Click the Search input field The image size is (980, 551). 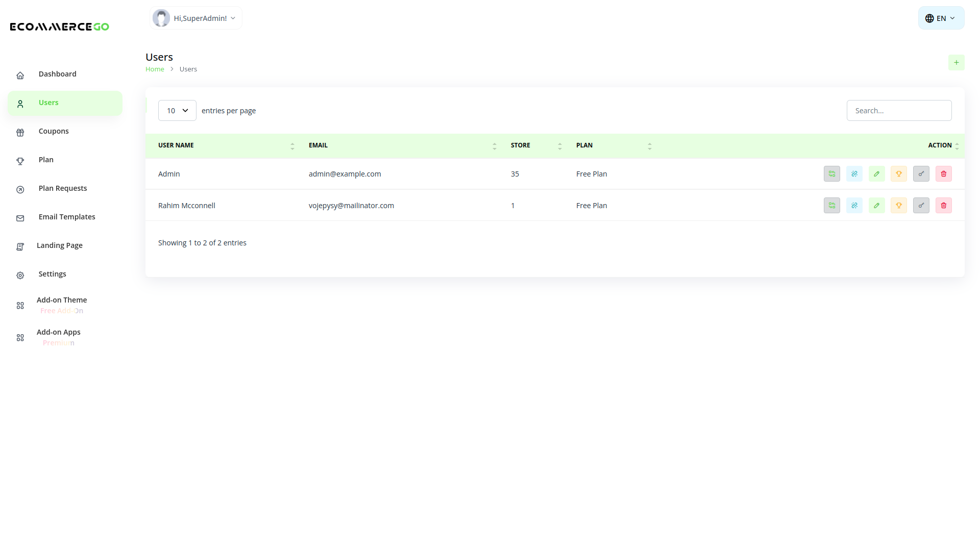[898, 111]
